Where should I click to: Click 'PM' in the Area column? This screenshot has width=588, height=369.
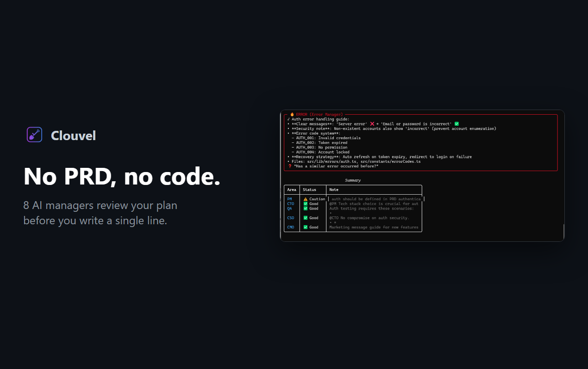click(289, 199)
